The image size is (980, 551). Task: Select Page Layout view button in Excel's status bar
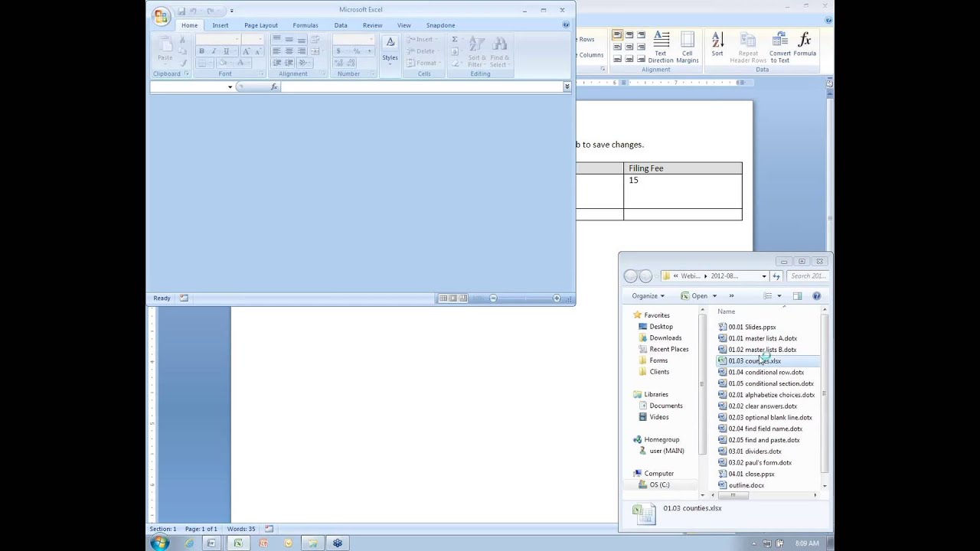pyautogui.click(x=453, y=298)
